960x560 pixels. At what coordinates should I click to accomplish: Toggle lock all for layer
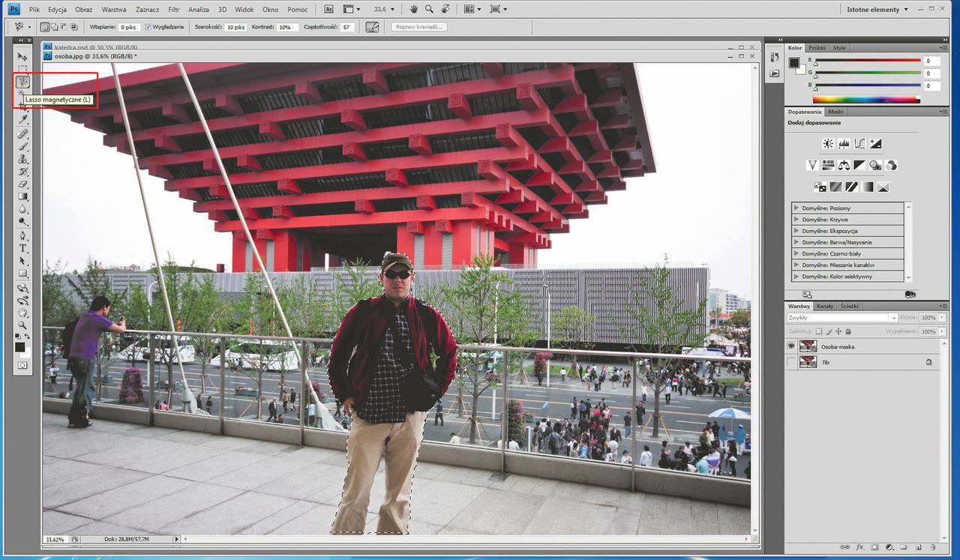(x=849, y=331)
